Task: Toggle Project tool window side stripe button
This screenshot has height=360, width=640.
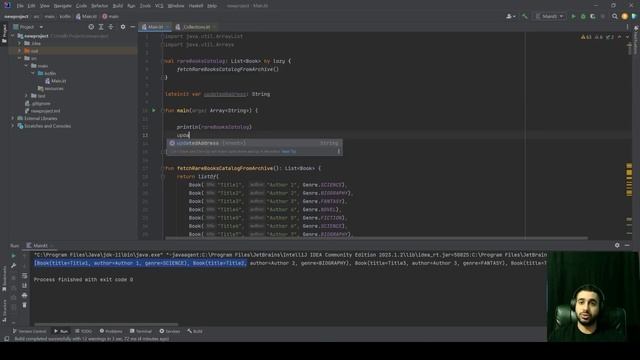Action: click(x=4, y=33)
